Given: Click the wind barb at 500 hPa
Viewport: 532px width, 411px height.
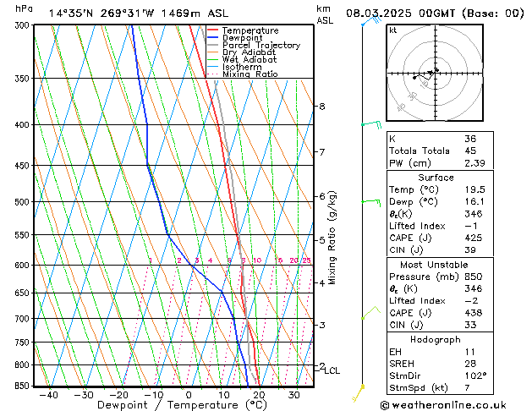Looking at the screenshot, I should tap(370, 202).
